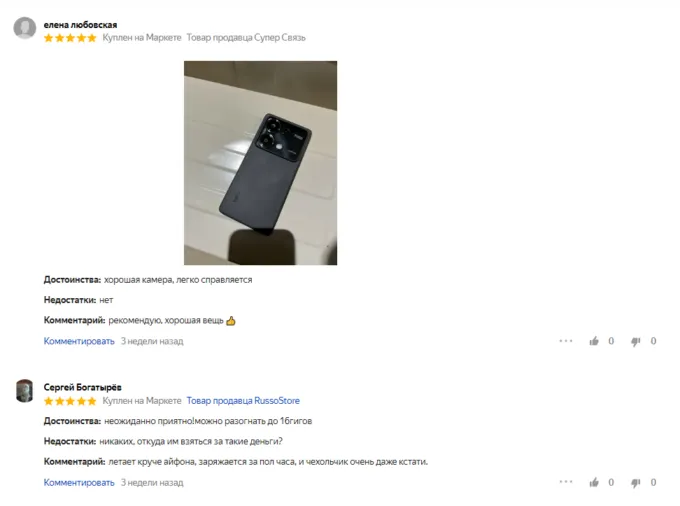Click Сергей Богатырёв's five-star rating

pos(70,401)
